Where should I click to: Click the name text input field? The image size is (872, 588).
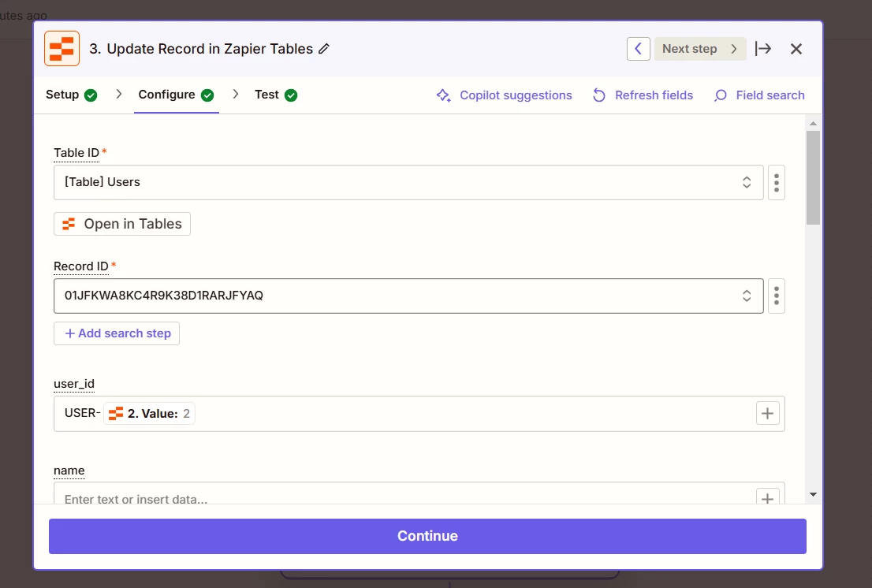(x=419, y=493)
